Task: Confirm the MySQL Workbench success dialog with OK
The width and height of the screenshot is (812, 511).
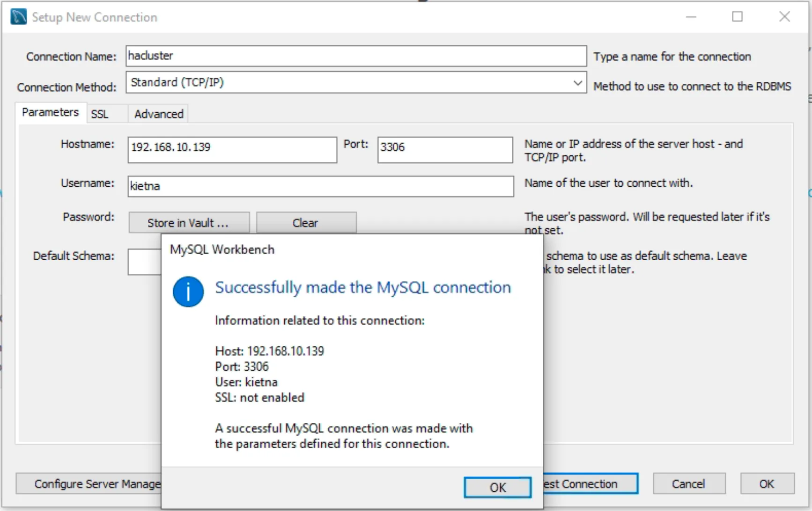Action: [497, 487]
